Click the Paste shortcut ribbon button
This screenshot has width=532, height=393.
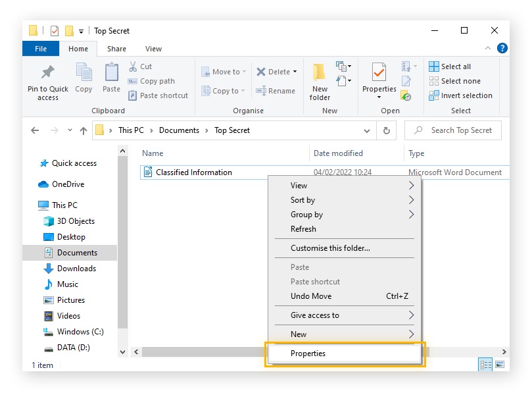[x=158, y=95]
